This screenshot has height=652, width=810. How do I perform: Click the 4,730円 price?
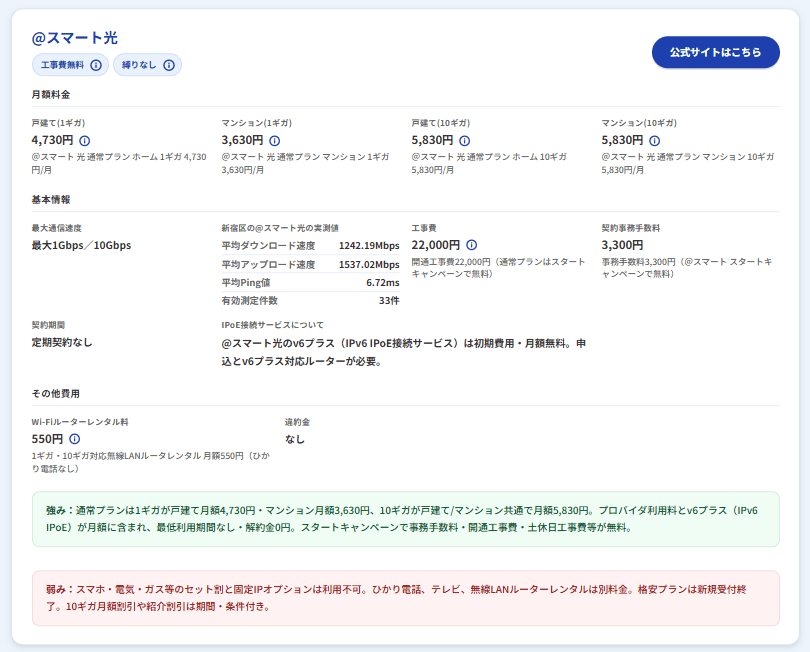point(52,140)
